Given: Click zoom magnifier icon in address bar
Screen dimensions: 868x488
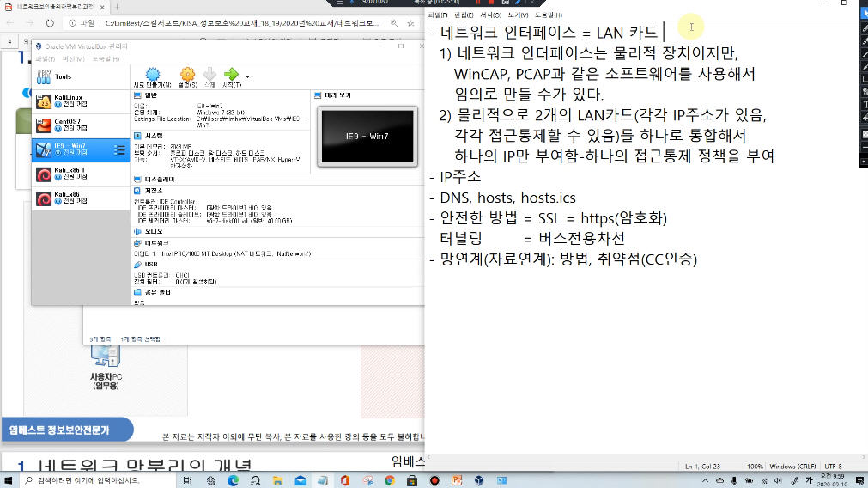Looking at the screenshot, I should pos(393,23).
